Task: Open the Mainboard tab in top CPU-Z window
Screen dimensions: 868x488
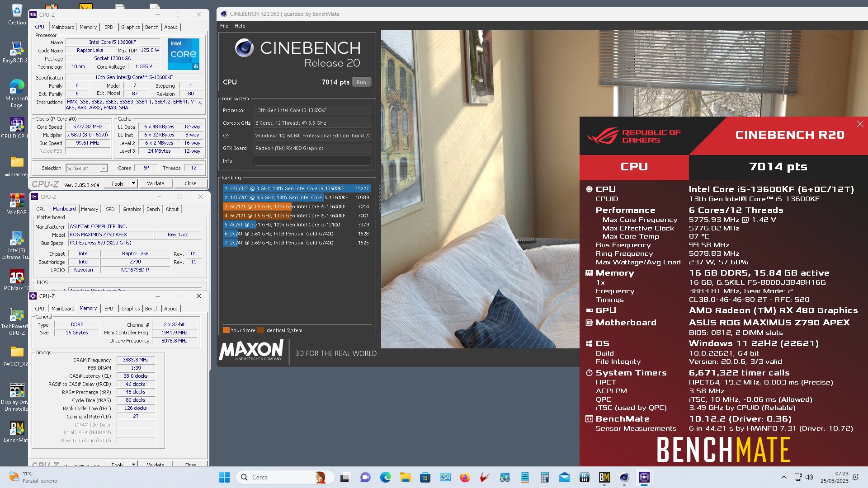Action: pos(63,27)
